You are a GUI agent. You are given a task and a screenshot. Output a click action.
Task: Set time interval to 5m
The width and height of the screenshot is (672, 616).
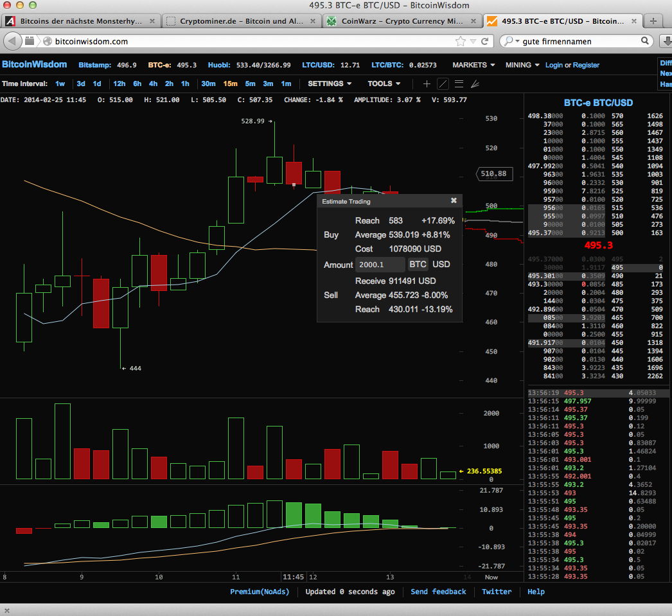coord(251,84)
